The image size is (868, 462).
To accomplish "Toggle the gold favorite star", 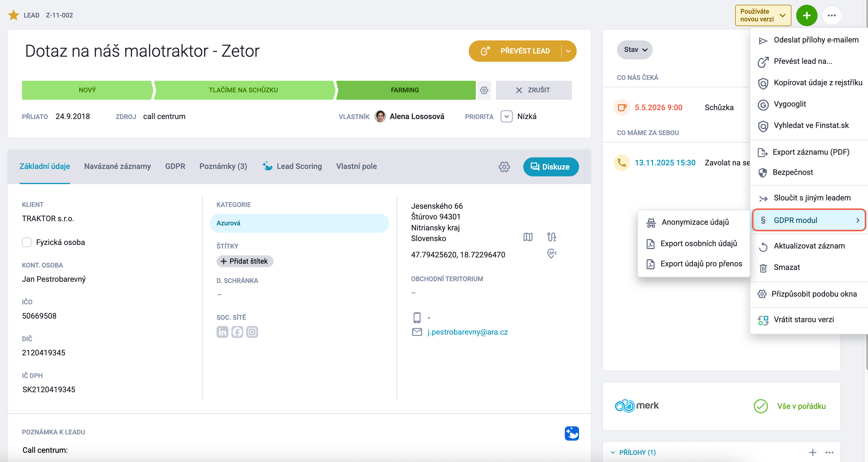I will 13,15.
